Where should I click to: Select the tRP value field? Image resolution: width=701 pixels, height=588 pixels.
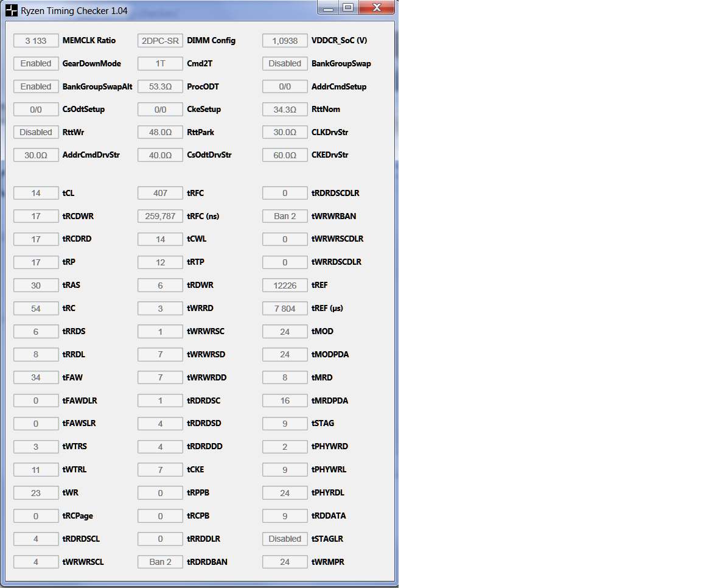36,262
